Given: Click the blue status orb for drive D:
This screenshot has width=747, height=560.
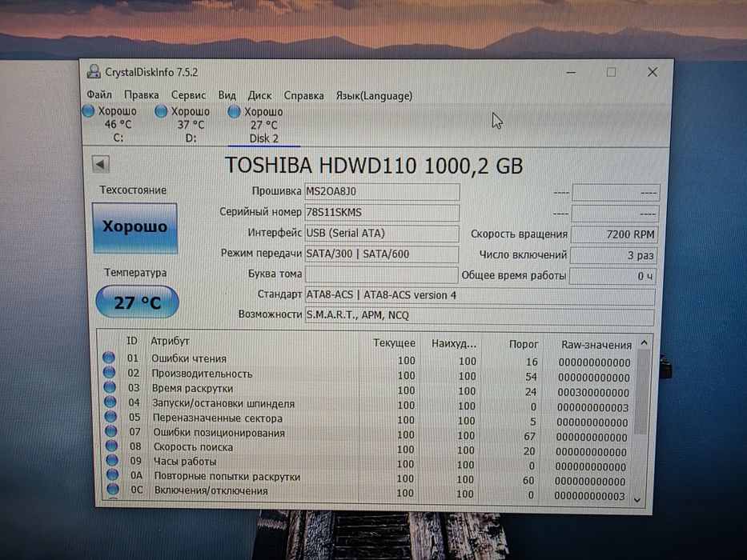Looking at the screenshot, I should click(161, 111).
